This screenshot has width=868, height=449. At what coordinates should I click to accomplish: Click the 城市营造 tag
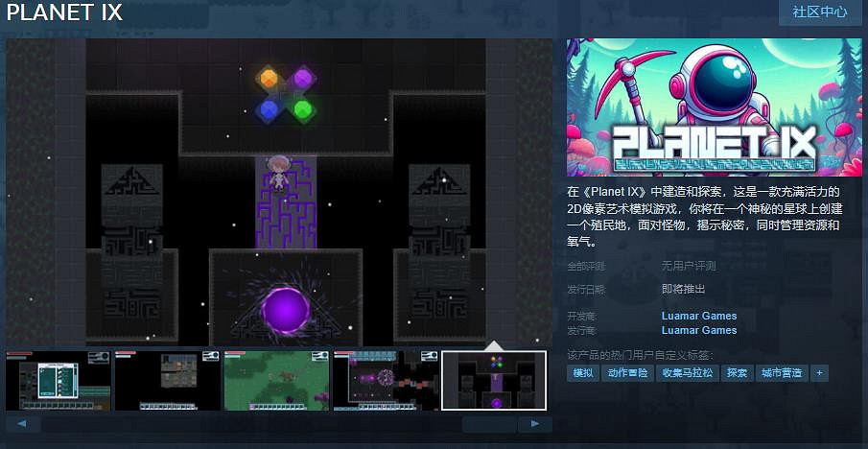pyautogui.click(x=782, y=373)
